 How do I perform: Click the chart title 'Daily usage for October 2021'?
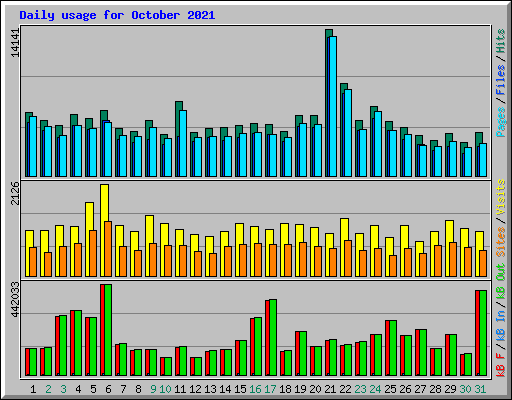[x=117, y=15]
